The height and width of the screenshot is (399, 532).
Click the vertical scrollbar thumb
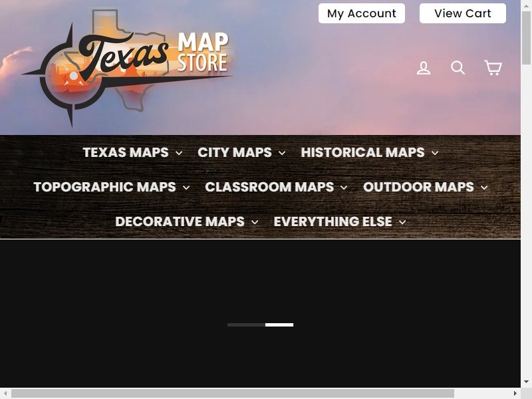pos(526,37)
